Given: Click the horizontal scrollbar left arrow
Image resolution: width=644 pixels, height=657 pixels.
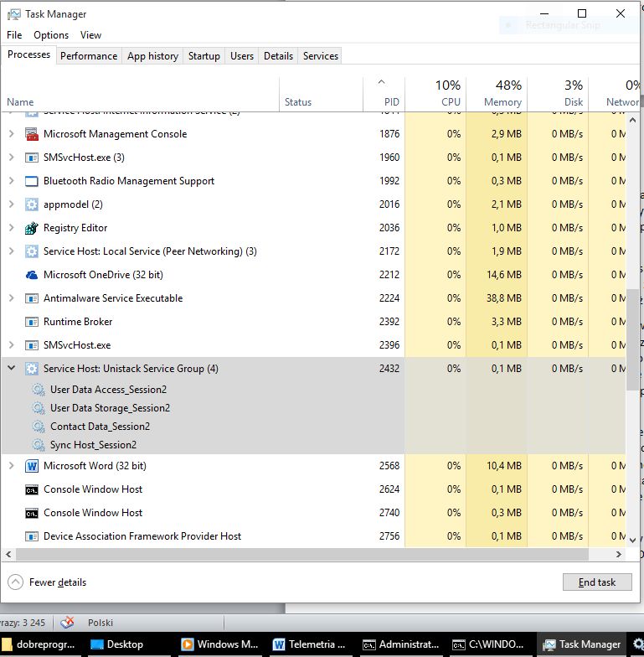Looking at the screenshot, I should (8, 555).
